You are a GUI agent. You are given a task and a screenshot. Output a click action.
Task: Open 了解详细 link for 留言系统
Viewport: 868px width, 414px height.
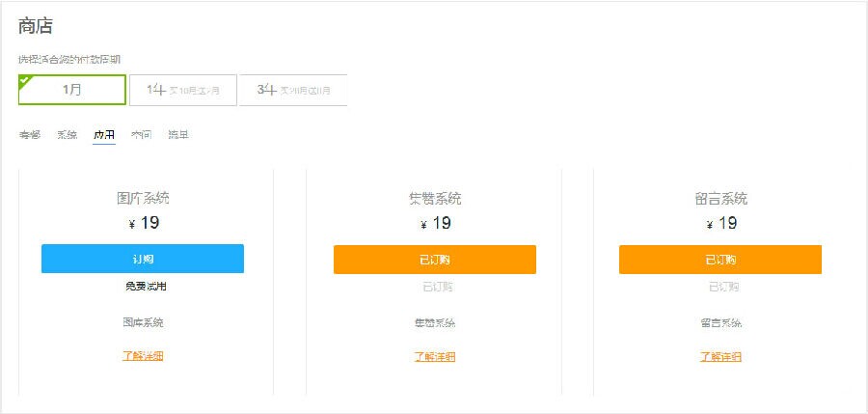pos(720,357)
